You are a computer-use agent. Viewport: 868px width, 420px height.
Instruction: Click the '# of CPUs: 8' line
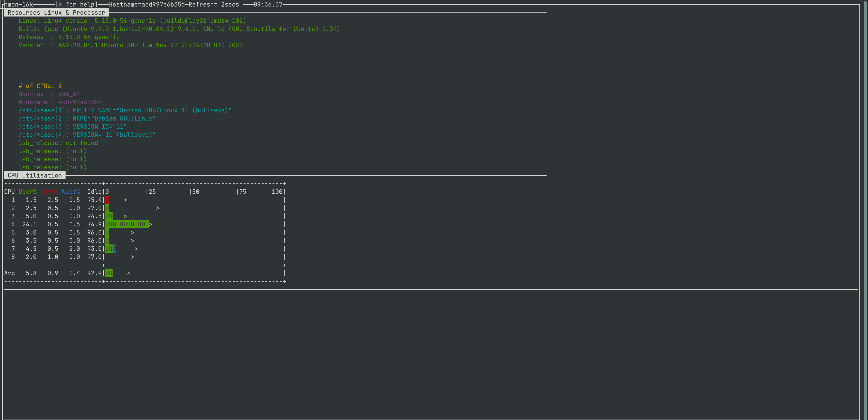pyautogui.click(x=40, y=86)
